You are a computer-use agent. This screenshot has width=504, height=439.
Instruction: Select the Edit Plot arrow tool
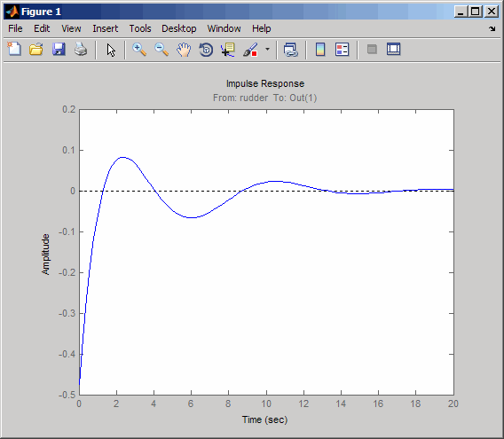(x=111, y=50)
